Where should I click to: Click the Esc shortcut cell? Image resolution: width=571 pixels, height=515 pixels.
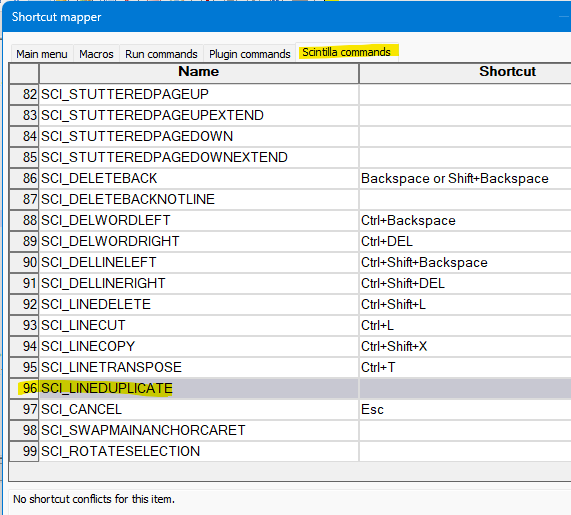(465, 409)
